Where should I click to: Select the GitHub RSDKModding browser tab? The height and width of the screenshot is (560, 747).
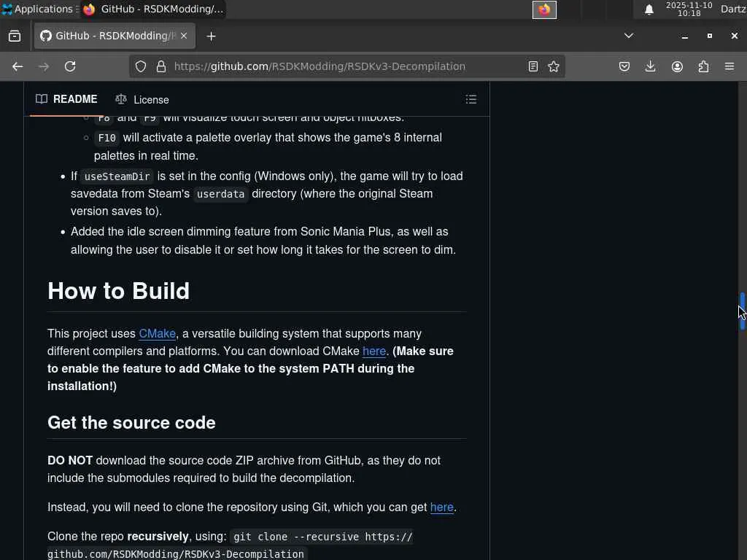(115, 36)
